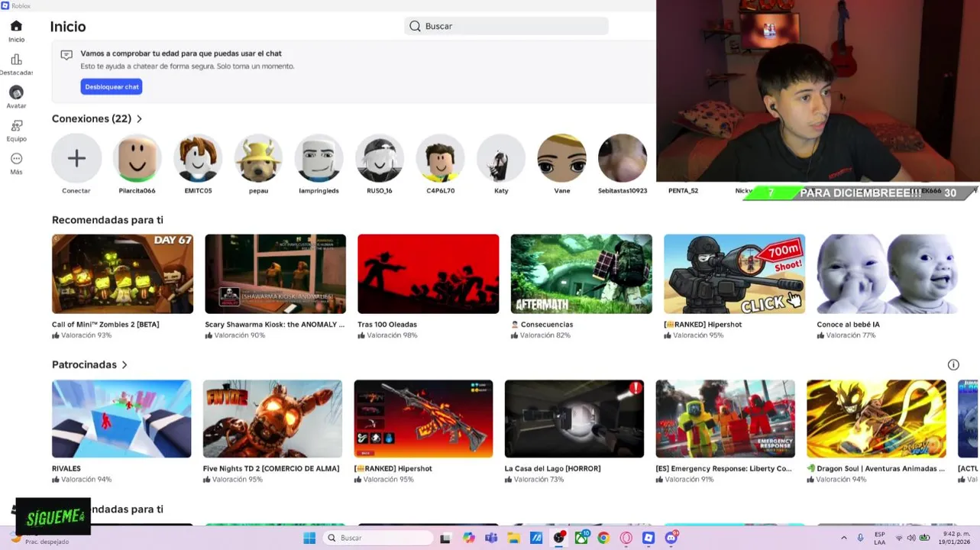980x550 pixels.
Task: Open pepau connection avatar
Action: click(x=258, y=158)
